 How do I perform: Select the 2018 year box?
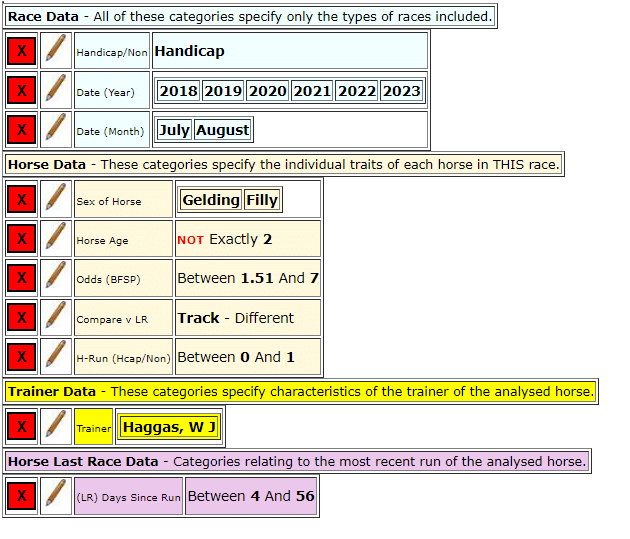click(178, 91)
